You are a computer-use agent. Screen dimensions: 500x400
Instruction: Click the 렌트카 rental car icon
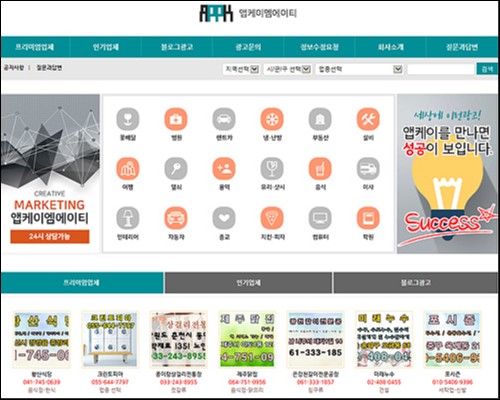[x=224, y=119]
